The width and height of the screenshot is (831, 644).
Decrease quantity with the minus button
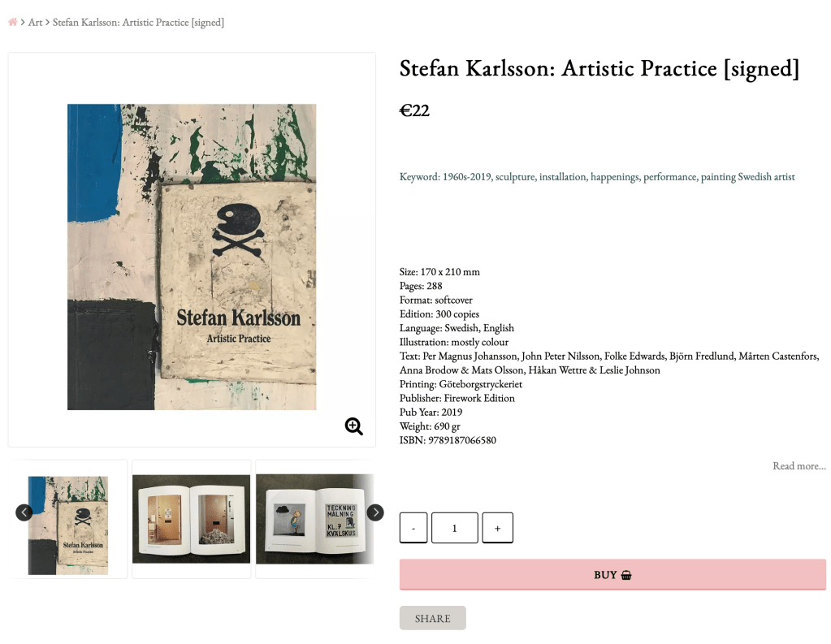tap(413, 528)
